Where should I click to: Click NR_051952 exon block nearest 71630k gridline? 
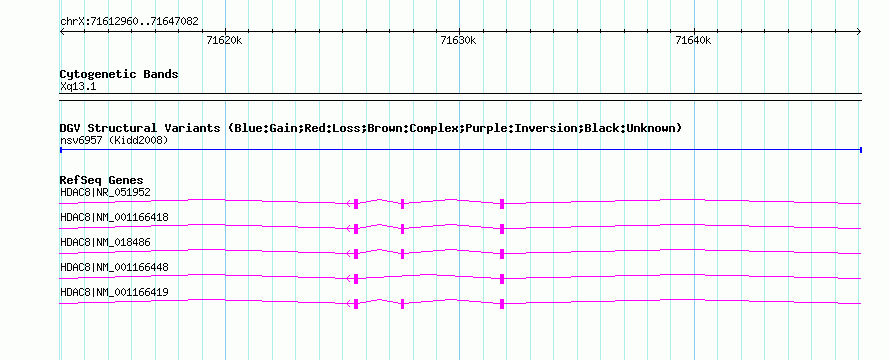[x=502, y=204]
